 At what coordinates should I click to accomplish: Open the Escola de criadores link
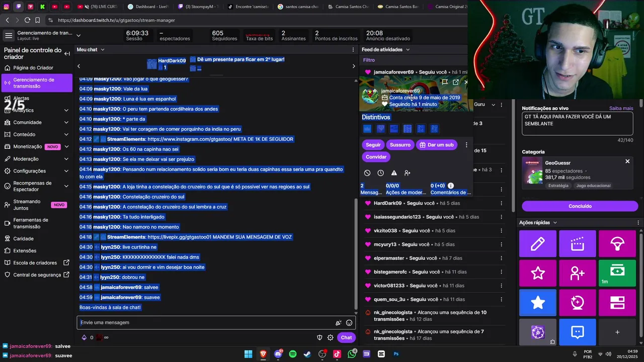coord(36,263)
